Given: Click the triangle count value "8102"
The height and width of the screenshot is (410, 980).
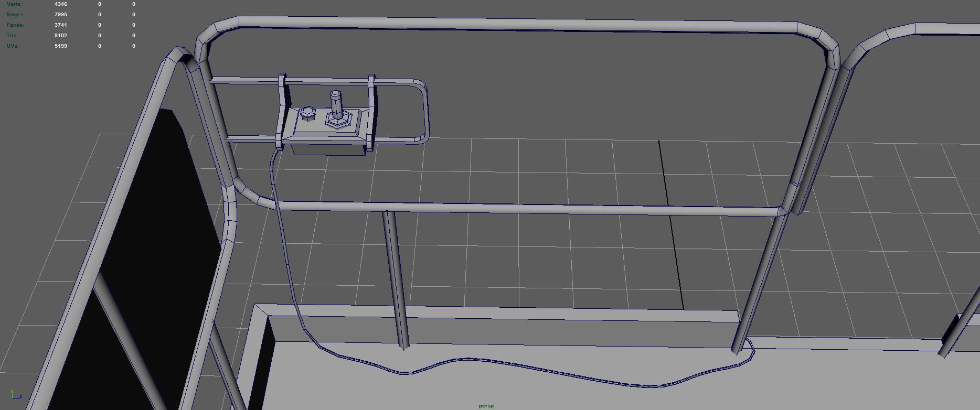Looking at the screenshot, I should coord(60,36).
